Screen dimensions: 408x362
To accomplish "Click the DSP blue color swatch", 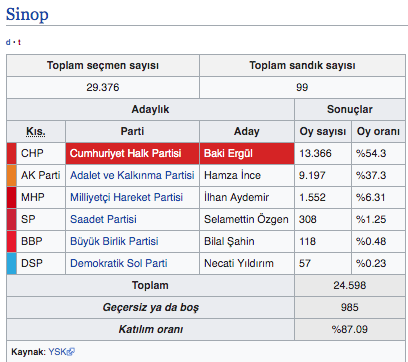I will click(x=12, y=263).
